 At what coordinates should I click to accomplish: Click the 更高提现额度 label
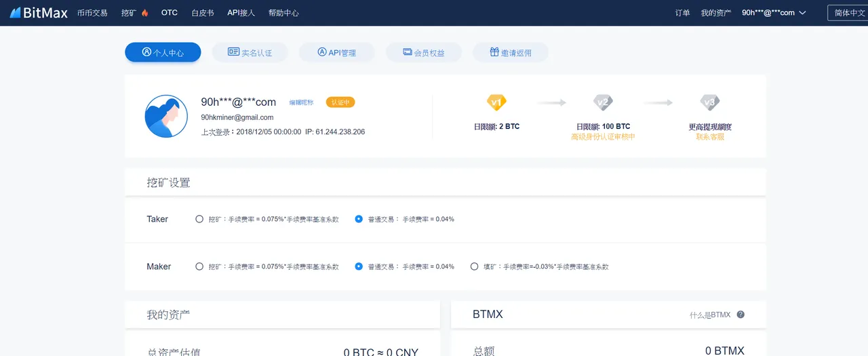coord(710,127)
